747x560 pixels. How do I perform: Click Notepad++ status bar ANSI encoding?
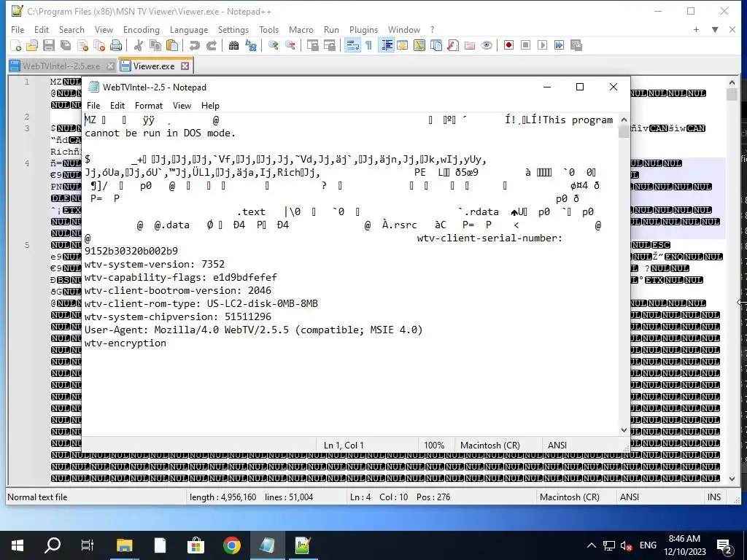[629, 497]
